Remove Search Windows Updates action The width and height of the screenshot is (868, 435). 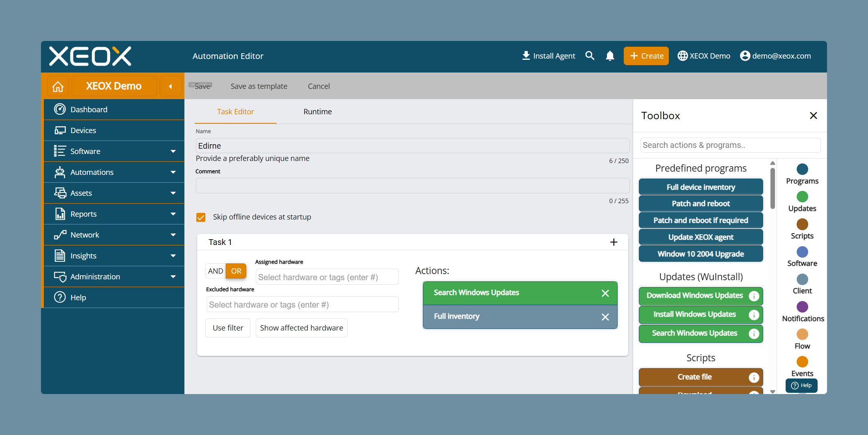click(x=605, y=293)
